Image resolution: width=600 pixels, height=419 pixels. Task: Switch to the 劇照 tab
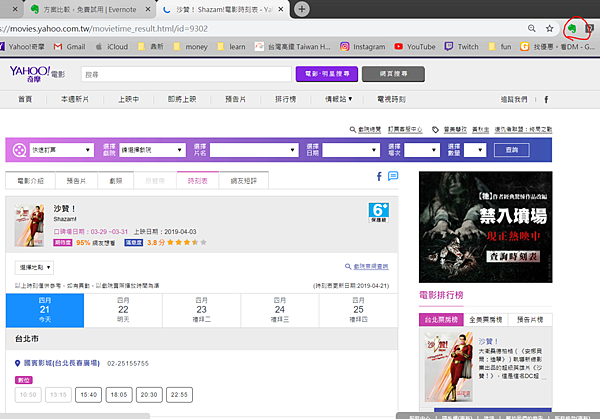click(116, 181)
